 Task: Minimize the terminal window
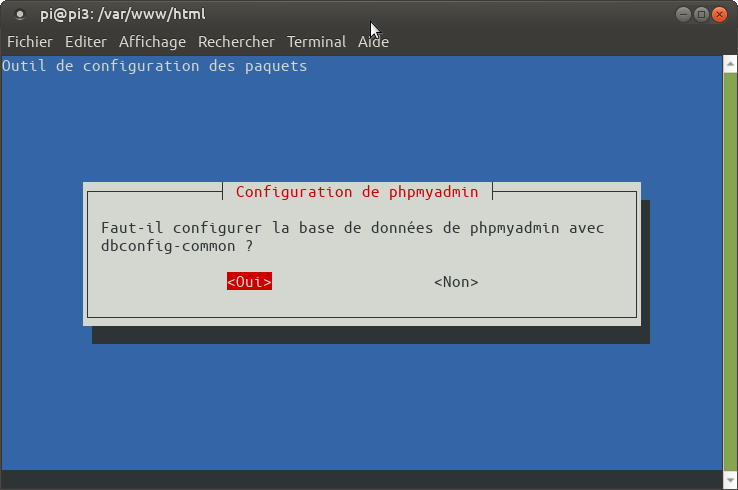tap(683, 14)
